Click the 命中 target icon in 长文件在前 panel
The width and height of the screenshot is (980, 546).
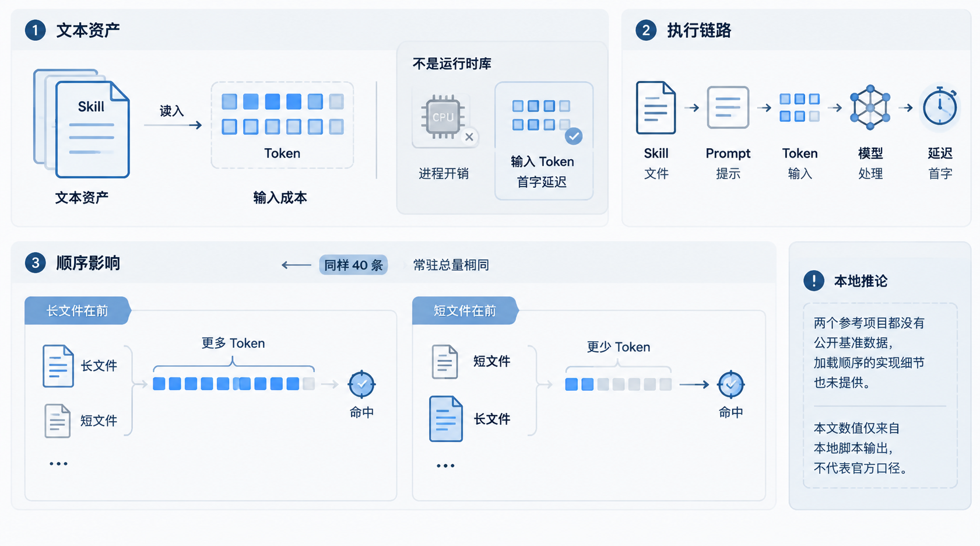[361, 384]
